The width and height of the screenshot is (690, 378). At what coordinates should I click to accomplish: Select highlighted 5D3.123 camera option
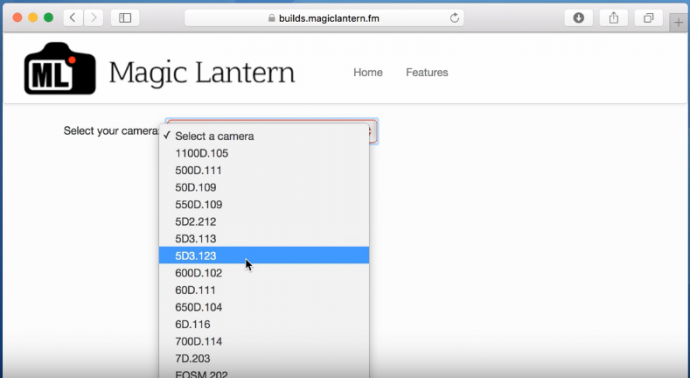point(264,255)
